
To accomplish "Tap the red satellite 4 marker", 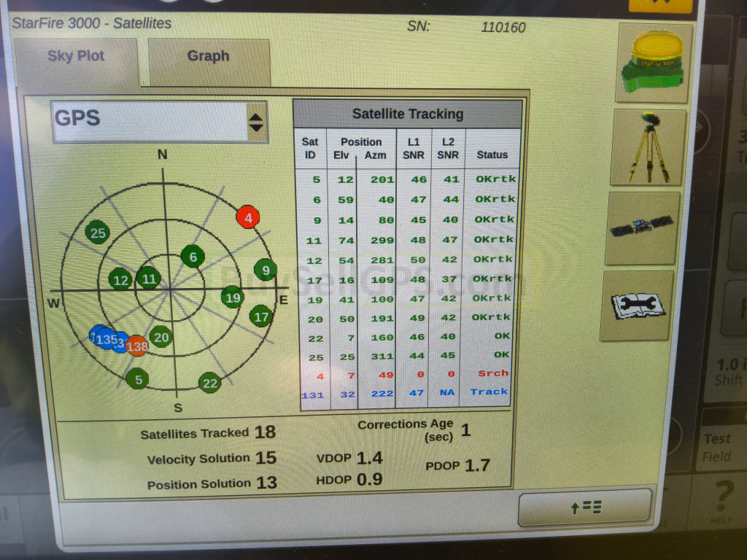I will coord(248,217).
